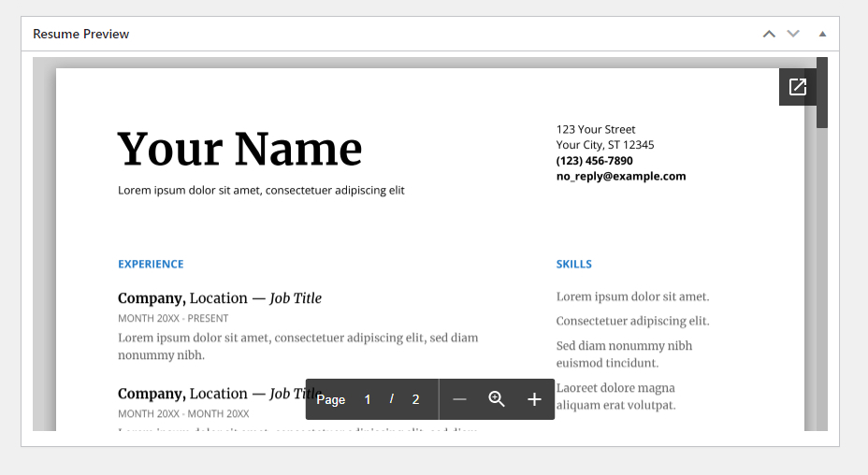Click the vertical scrollbar thumb
The image size is (868, 475).
[822, 93]
